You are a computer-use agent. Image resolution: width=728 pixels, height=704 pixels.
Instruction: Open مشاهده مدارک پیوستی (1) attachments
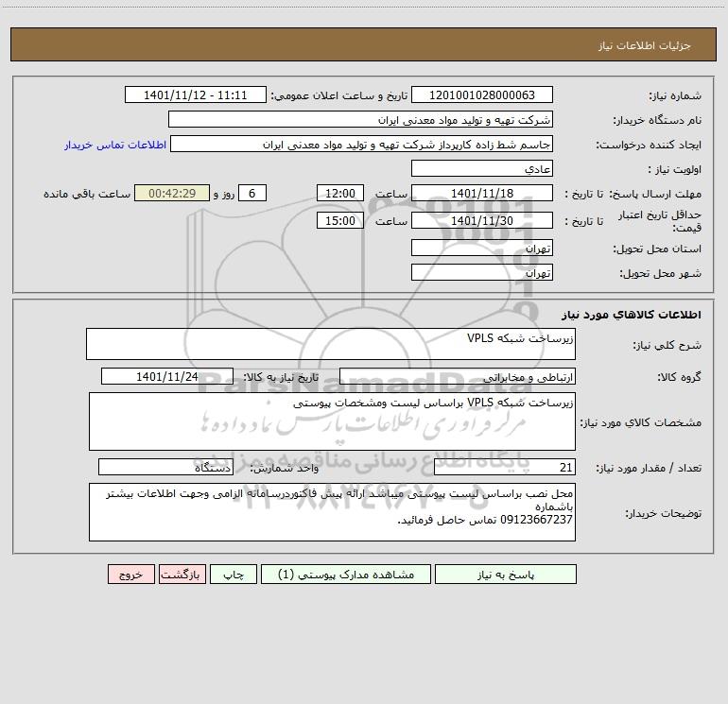point(346,575)
